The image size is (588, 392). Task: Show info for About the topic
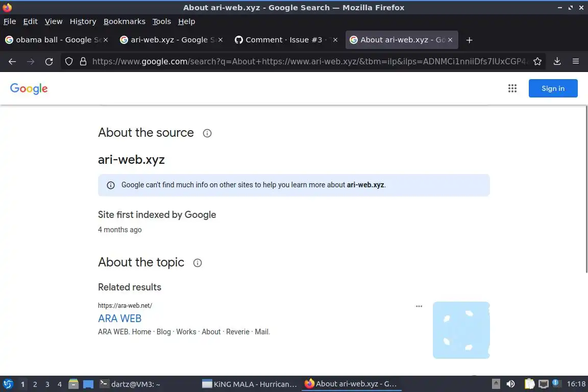197,263
